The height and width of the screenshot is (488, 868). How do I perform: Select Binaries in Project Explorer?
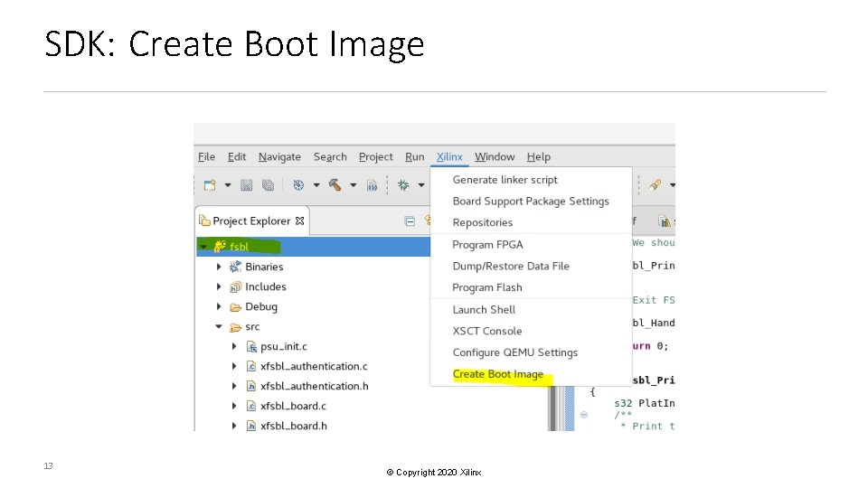pyautogui.click(x=264, y=267)
